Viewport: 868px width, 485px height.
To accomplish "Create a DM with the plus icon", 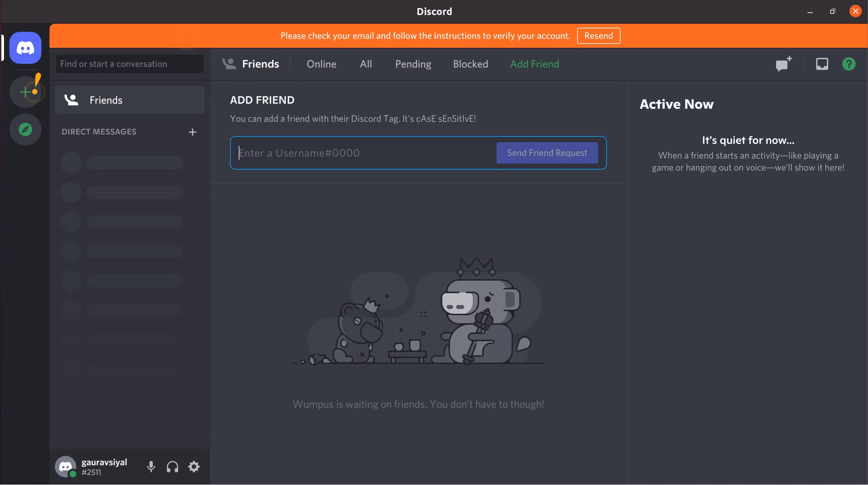I will point(192,132).
